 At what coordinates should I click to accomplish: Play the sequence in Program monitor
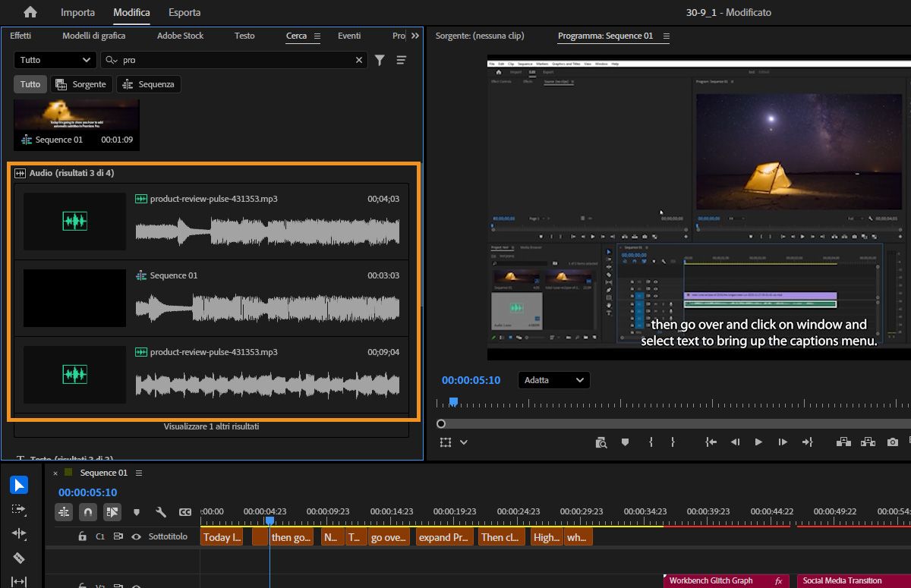coord(758,442)
